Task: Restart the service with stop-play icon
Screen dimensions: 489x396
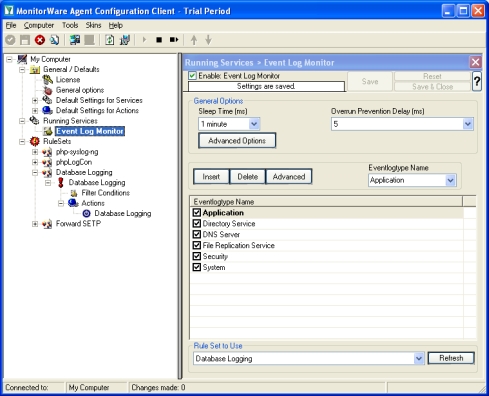Action: point(174,40)
